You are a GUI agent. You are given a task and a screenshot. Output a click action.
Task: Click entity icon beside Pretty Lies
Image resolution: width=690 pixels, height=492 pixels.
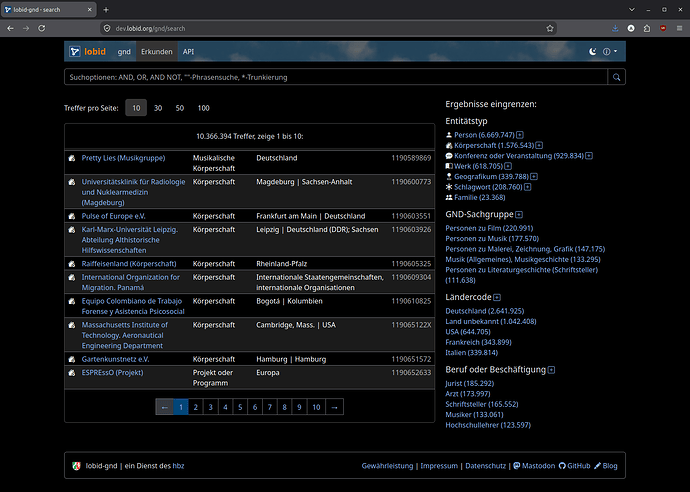tap(72, 158)
